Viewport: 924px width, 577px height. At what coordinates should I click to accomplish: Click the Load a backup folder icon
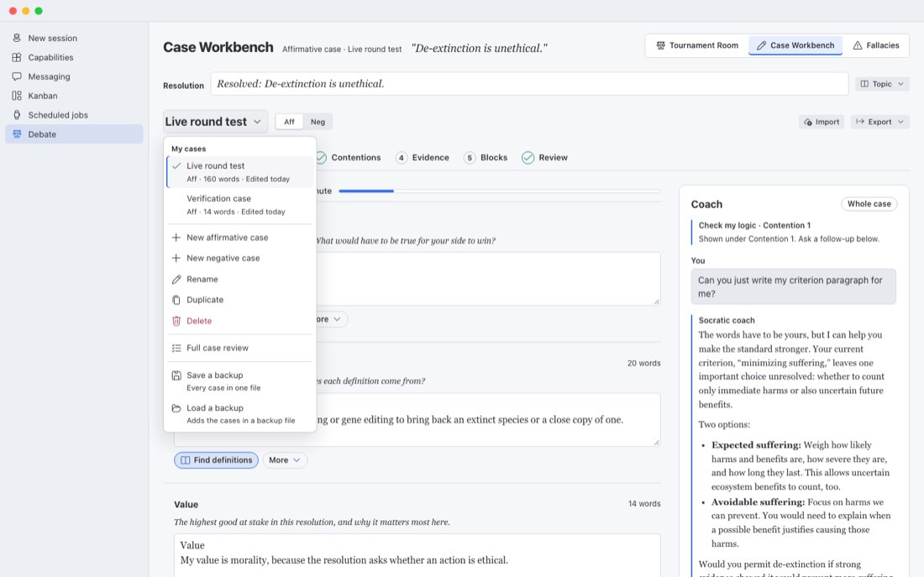point(176,408)
